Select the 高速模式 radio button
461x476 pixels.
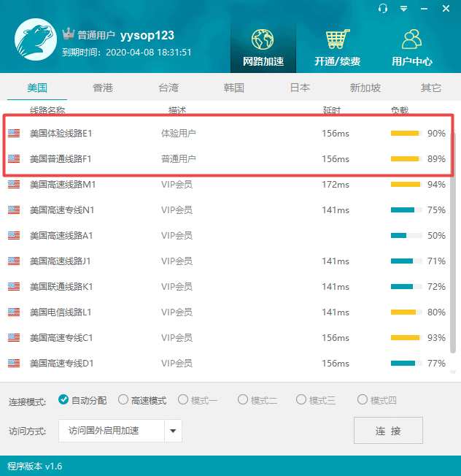coord(123,400)
